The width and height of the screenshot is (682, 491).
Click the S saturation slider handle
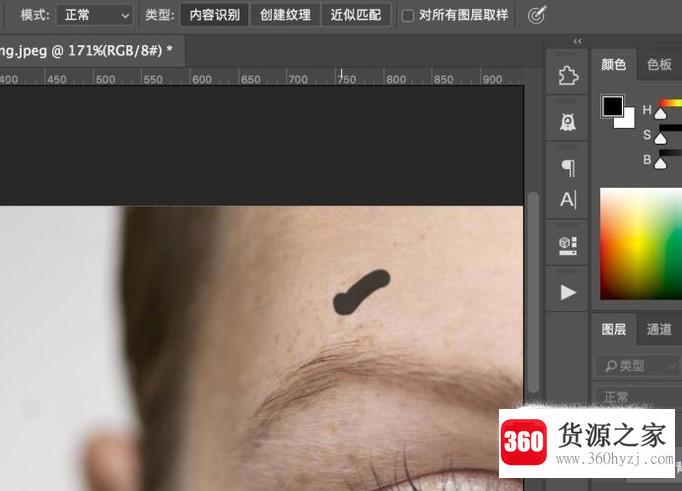tap(661, 138)
